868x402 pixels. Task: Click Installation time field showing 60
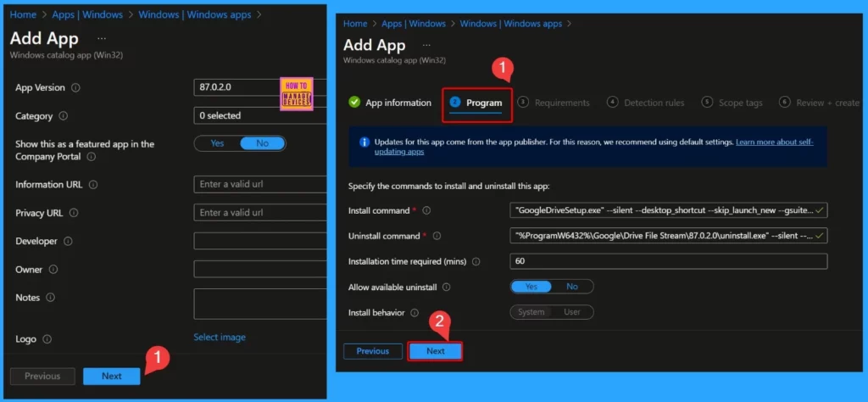[x=669, y=261]
